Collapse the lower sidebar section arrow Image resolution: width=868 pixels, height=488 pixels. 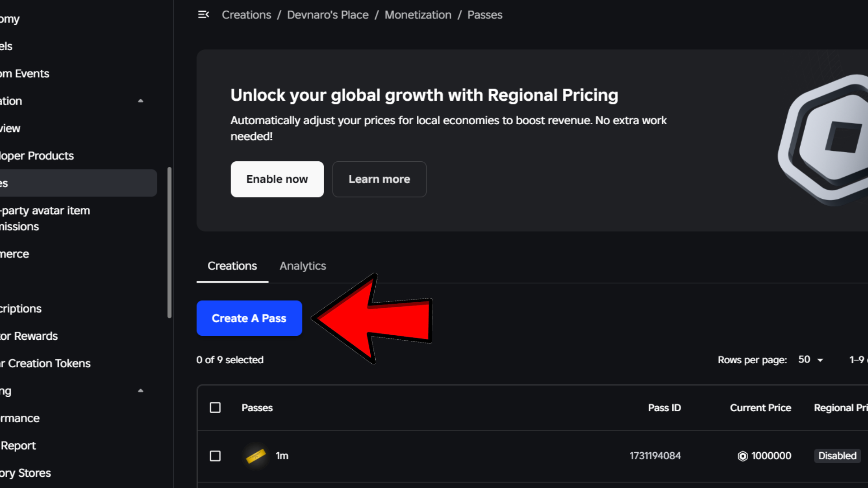click(141, 391)
